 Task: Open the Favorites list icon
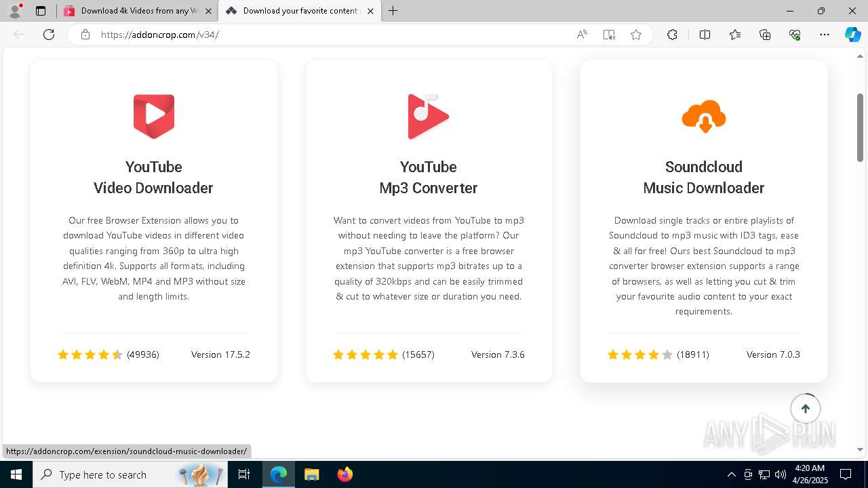[735, 35]
